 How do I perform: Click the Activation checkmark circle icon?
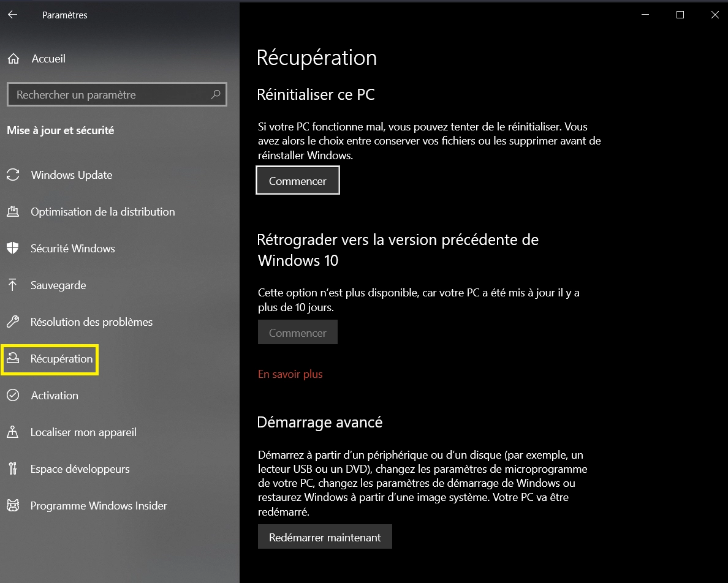click(x=13, y=395)
